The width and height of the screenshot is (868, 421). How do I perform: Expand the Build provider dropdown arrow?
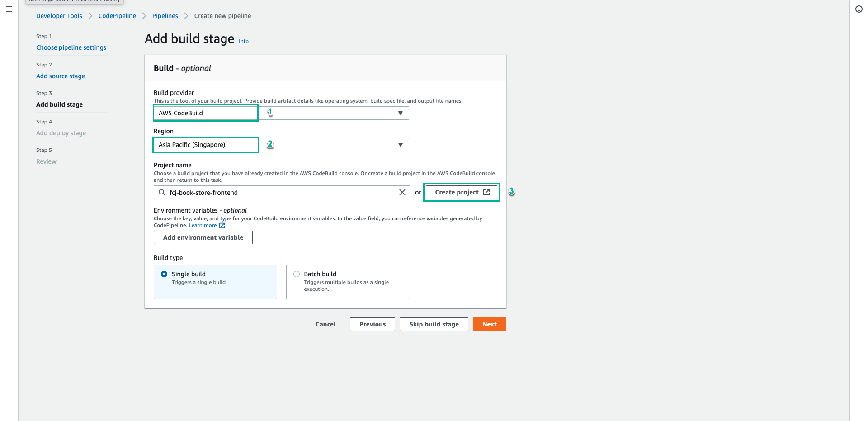pos(400,113)
